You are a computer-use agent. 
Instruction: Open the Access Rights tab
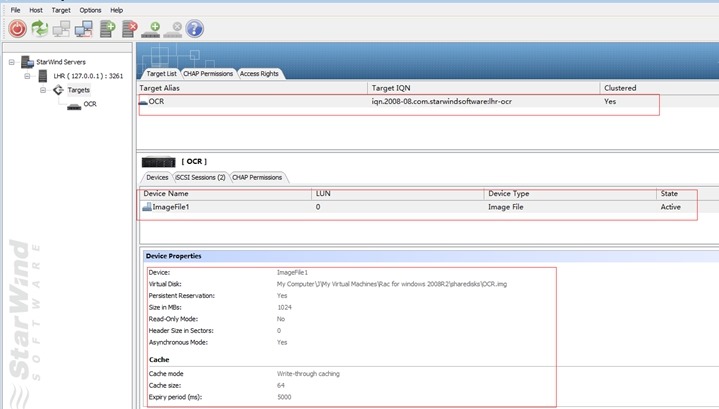[259, 73]
